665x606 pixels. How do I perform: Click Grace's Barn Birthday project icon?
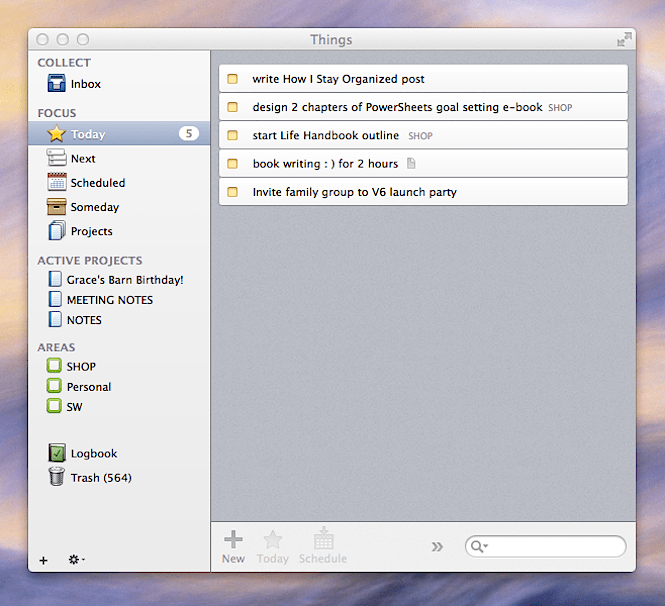point(55,279)
